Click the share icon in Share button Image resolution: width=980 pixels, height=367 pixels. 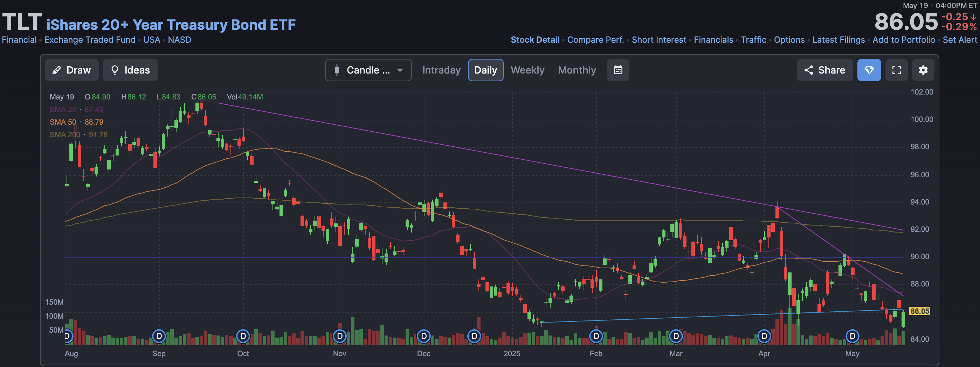click(808, 70)
